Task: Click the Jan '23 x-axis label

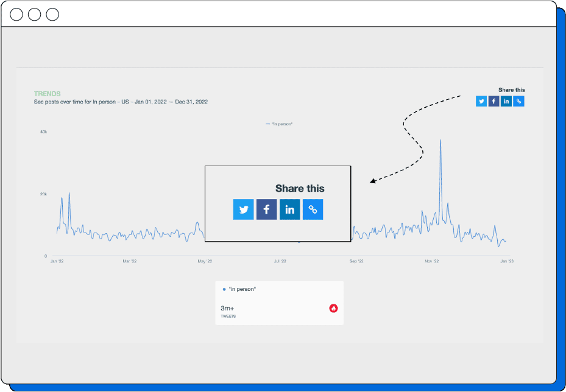Action: click(x=506, y=261)
